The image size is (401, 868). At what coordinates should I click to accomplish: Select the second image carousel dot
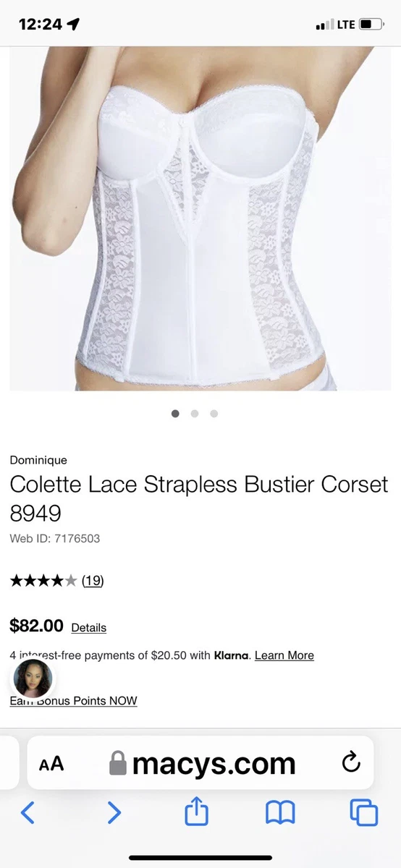(x=195, y=414)
